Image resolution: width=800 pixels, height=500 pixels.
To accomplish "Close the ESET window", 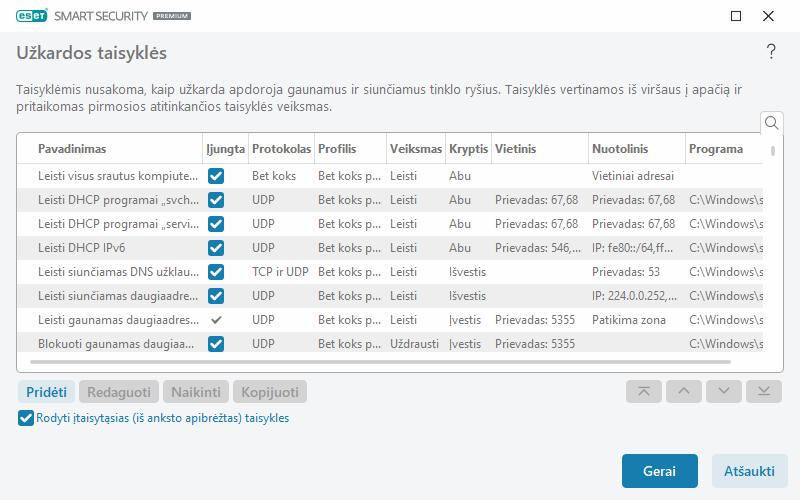I will [768, 16].
